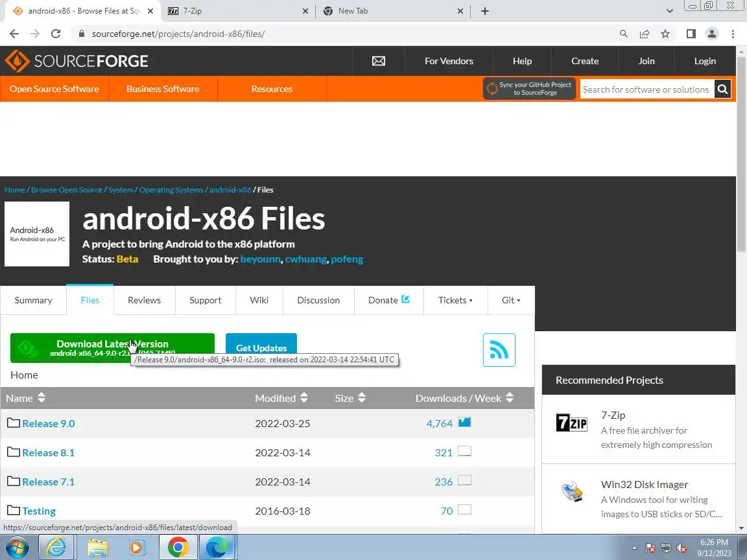Click the Release 7.1 downloads chart icon

click(x=464, y=480)
